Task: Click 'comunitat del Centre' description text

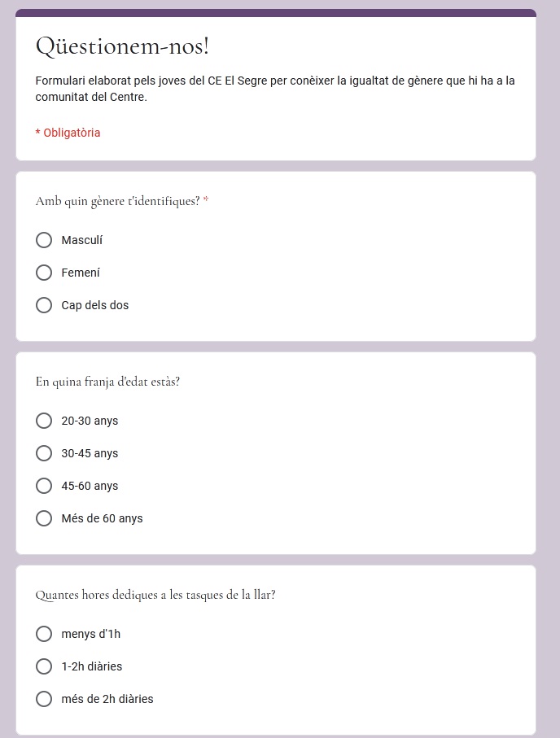Action: point(90,98)
